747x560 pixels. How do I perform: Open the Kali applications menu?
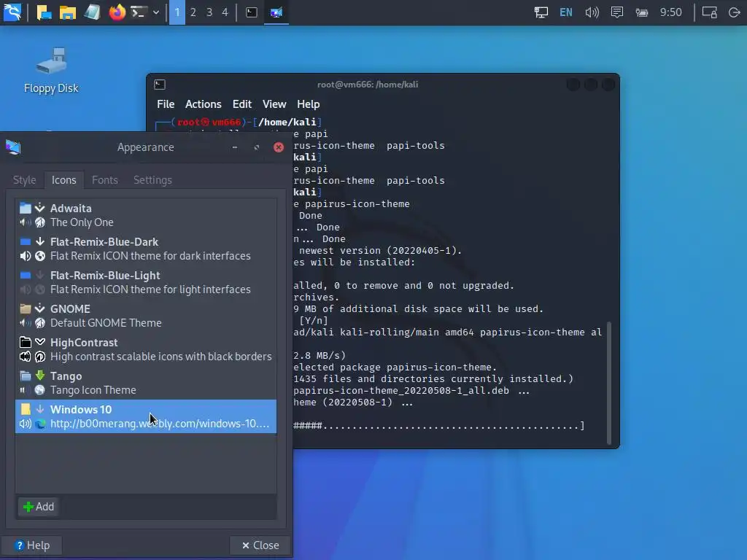click(x=12, y=12)
